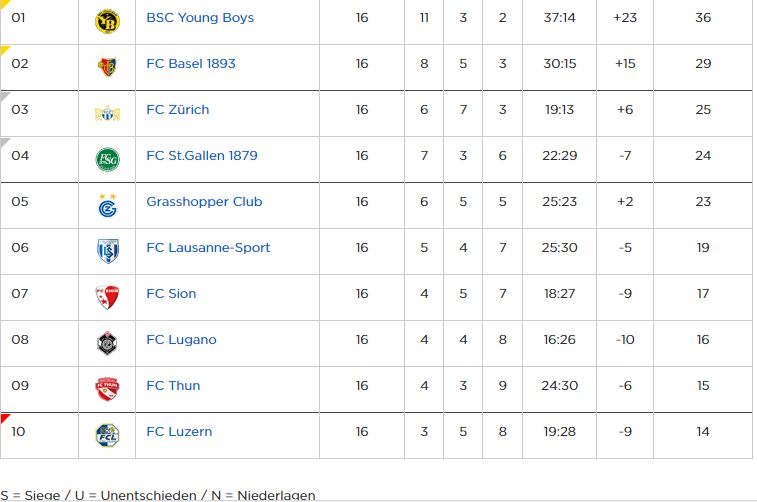The height and width of the screenshot is (502, 757).
Task: Click the FC Lausanne-Sport shield logo
Action: (x=107, y=251)
